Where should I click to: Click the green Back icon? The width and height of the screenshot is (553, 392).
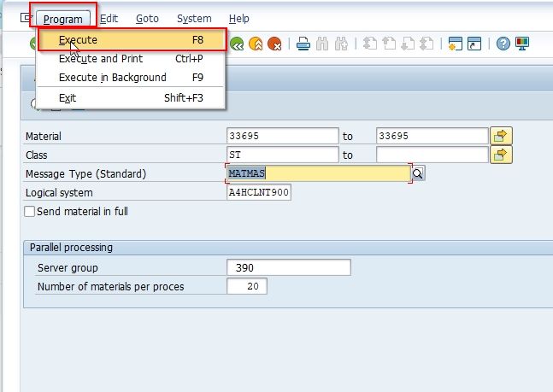(237, 44)
